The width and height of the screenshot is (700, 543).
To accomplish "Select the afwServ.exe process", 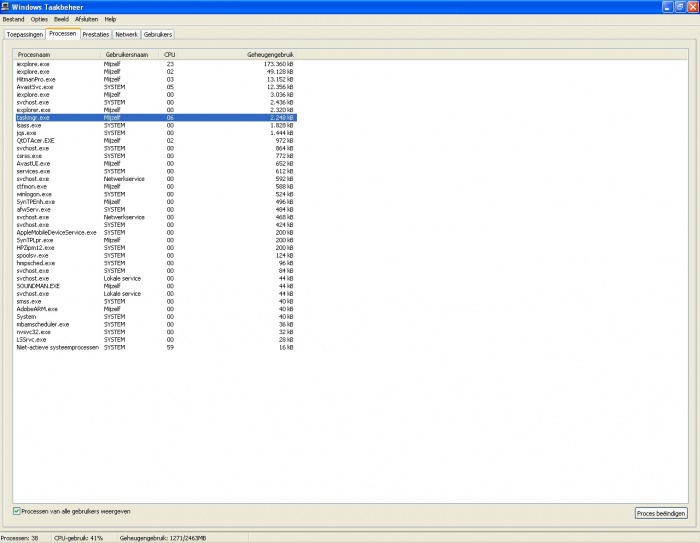I will point(155,209).
